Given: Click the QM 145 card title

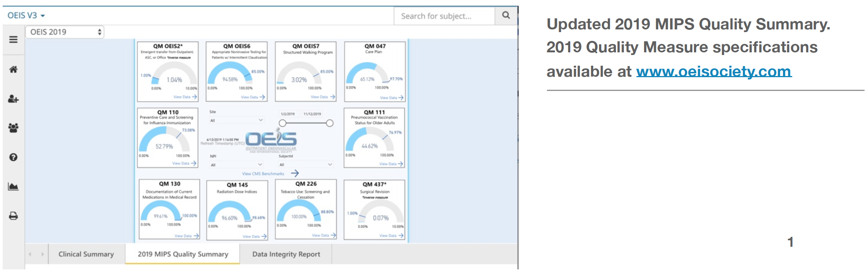Looking at the screenshot, I should (237, 185).
